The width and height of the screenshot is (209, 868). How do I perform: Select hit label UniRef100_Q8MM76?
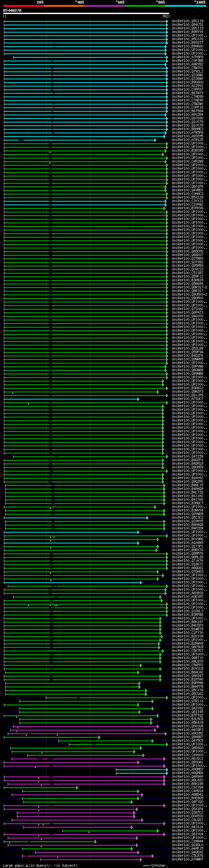(187, 554)
